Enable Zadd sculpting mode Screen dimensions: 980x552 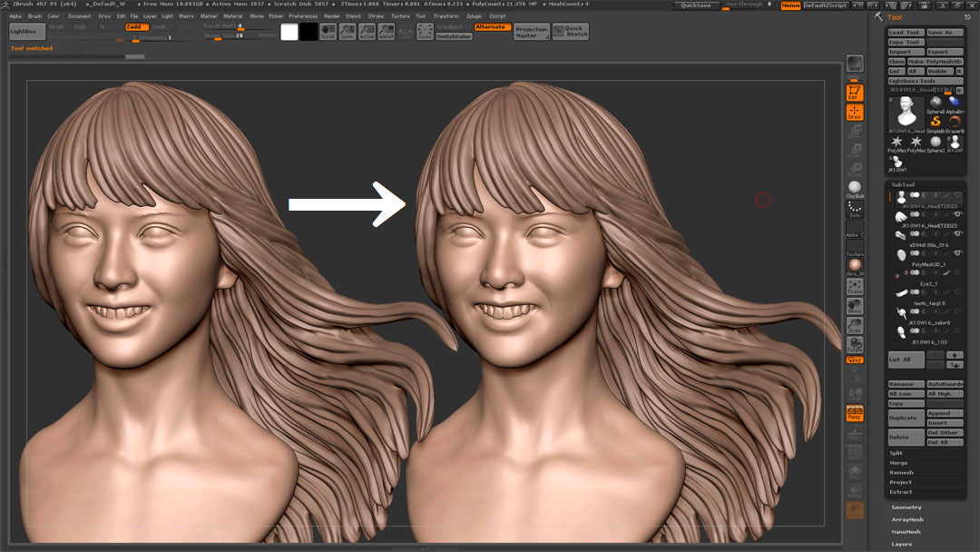(x=136, y=27)
